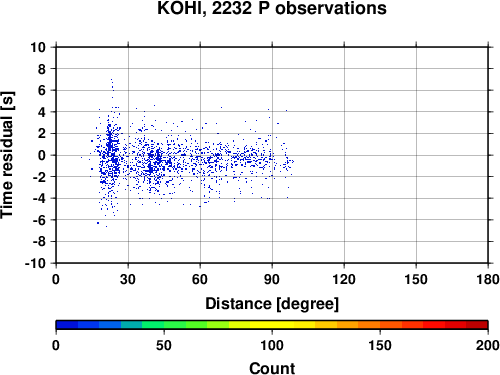500x375 pixels.
Task: Select the y-axis tick label '-4'
Action: pyautogui.click(x=39, y=198)
